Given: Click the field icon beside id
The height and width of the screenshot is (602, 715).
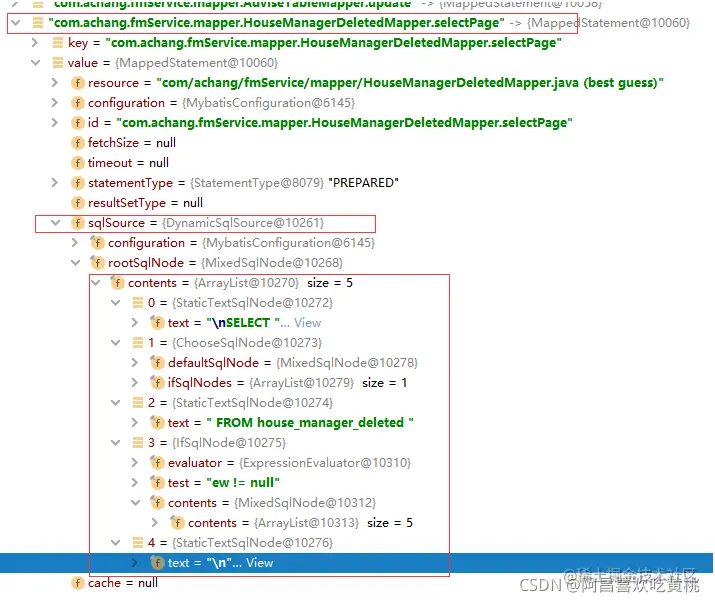Looking at the screenshot, I should tap(78, 123).
